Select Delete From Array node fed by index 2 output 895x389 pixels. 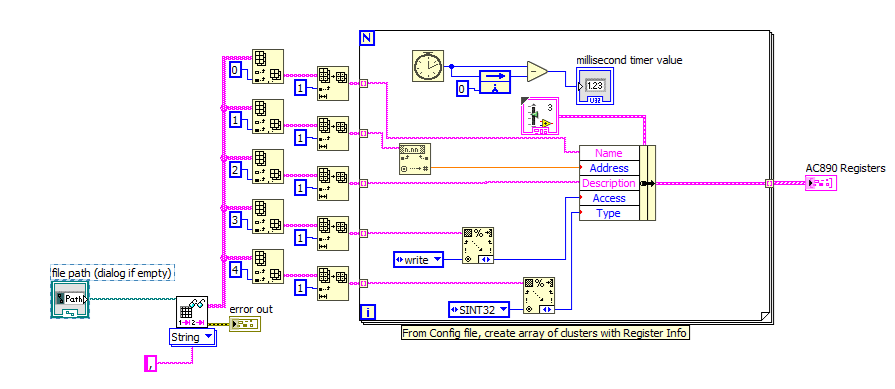point(332,183)
